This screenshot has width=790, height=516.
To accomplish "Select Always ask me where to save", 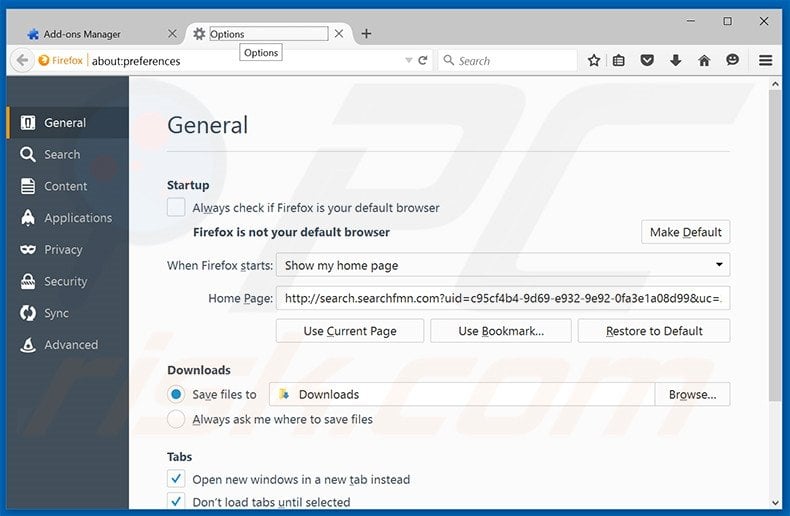I will [176, 419].
